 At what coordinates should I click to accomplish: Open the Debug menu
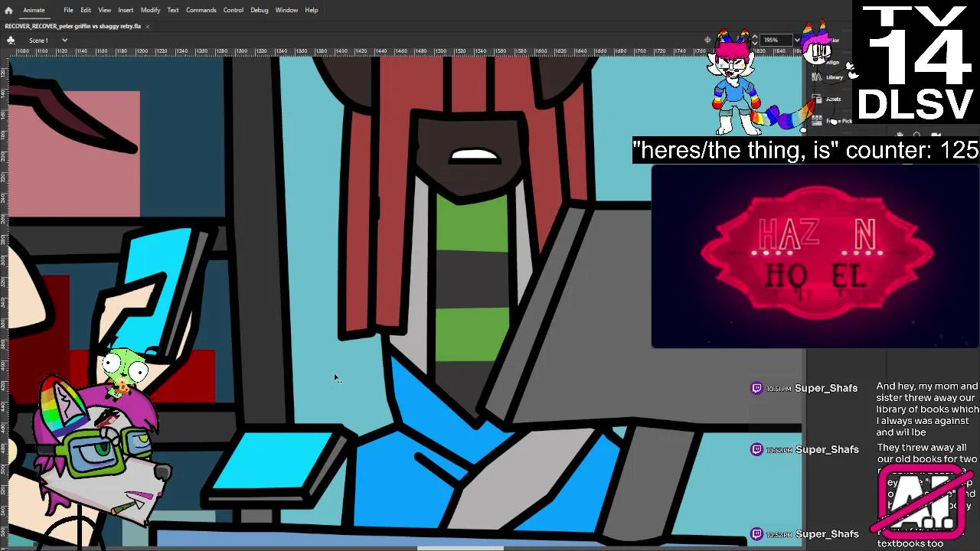pyautogui.click(x=260, y=10)
